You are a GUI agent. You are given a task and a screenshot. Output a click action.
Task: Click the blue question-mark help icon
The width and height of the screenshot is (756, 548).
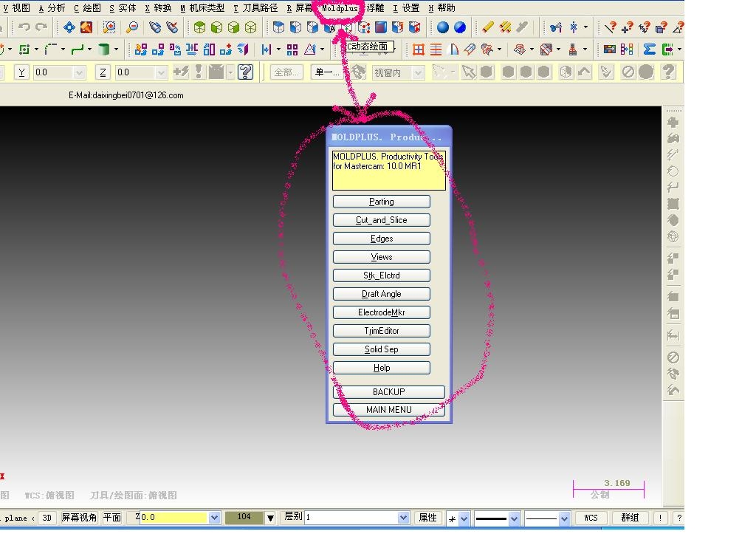245,72
